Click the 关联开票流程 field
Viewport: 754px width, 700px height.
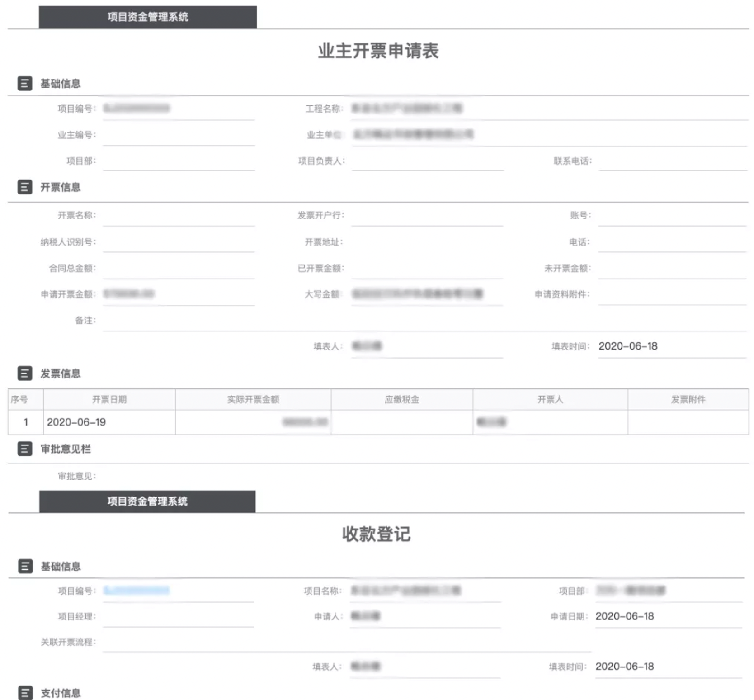[x=346, y=642]
